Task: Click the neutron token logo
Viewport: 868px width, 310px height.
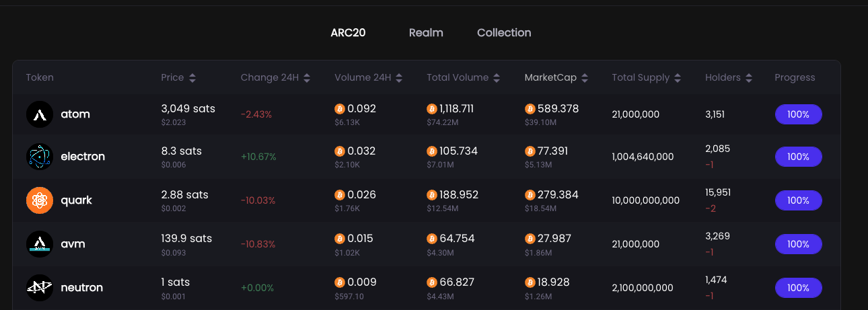Action: (x=40, y=288)
